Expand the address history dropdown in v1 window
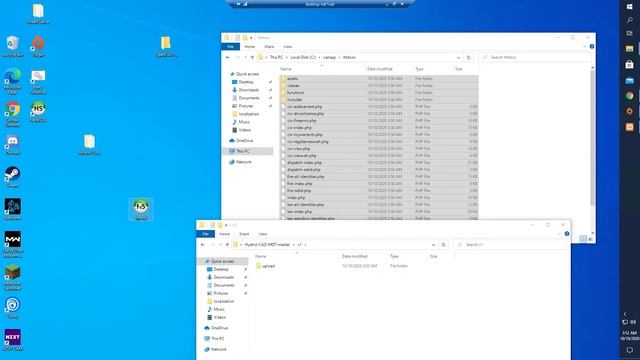This screenshot has height=360, width=640. [433, 245]
